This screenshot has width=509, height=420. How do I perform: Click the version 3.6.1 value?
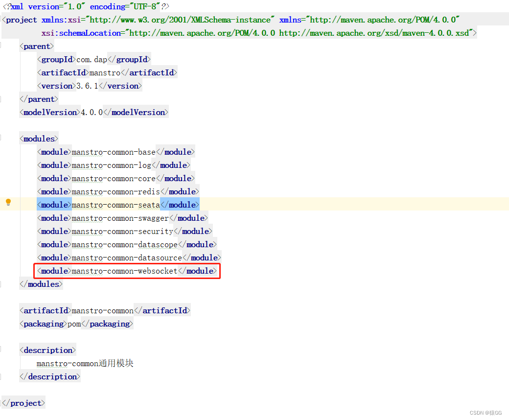(87, 86)
